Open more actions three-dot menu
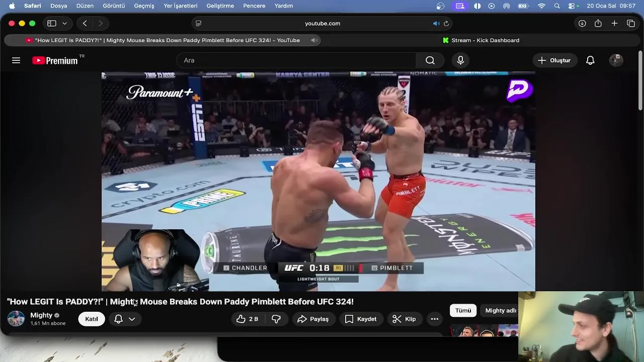The height and width of the screenshot is (362, 644). 435,319
